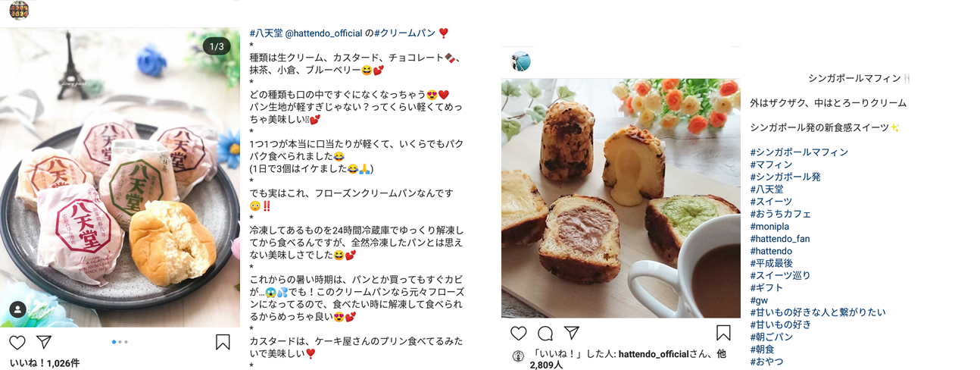The height and width of the screenshot is (370, 980).
Task: Share the cream bun post via paper plane
Action: click(x=44, y=342)
